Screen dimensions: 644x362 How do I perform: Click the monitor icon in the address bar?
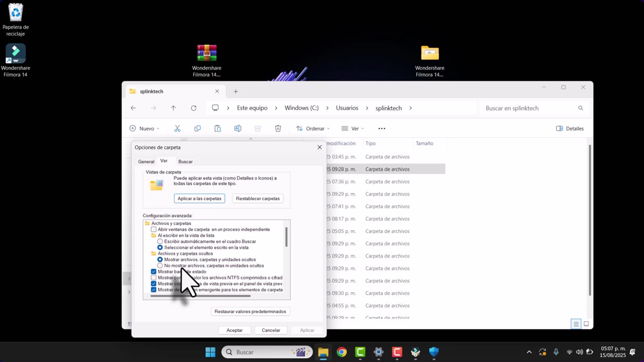(x=215, y=108)
